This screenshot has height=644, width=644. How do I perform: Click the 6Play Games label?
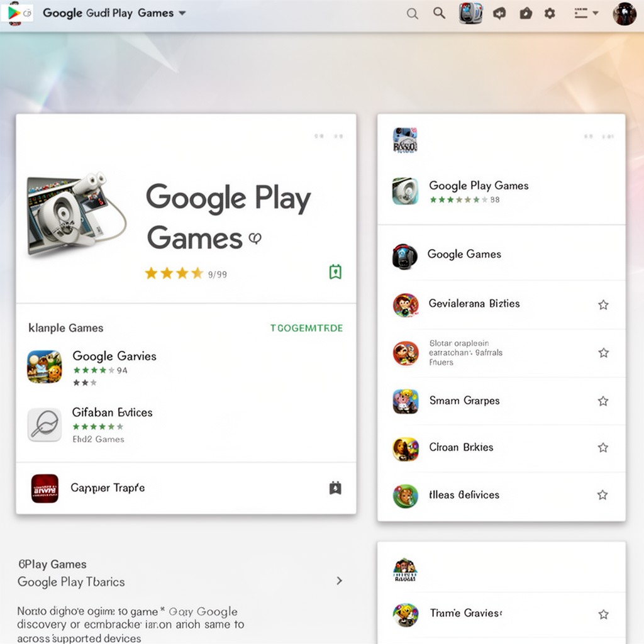click(52, 564)
